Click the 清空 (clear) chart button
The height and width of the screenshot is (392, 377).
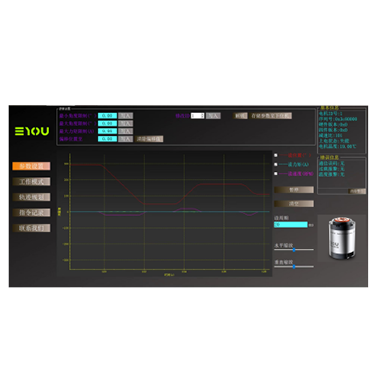294,203
